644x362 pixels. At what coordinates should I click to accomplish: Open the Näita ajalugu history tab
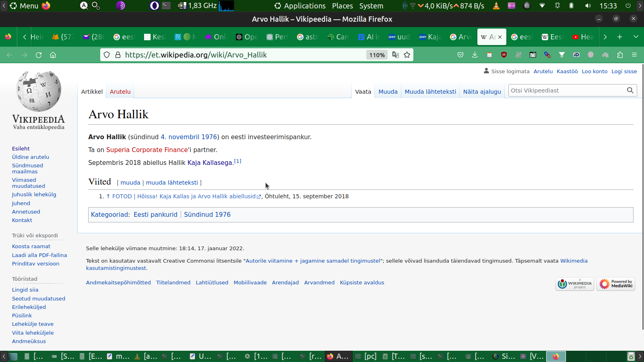(482, 92)
